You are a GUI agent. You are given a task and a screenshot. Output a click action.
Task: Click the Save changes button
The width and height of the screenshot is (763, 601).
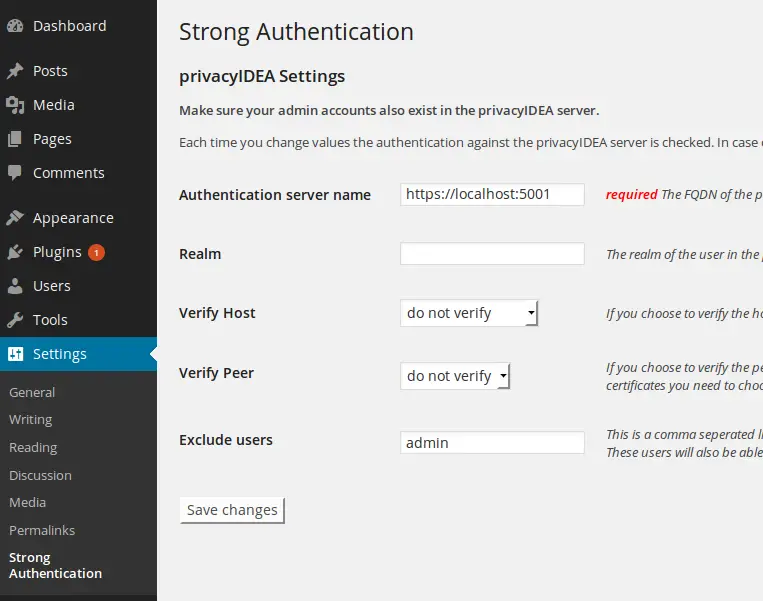(232, 510)
